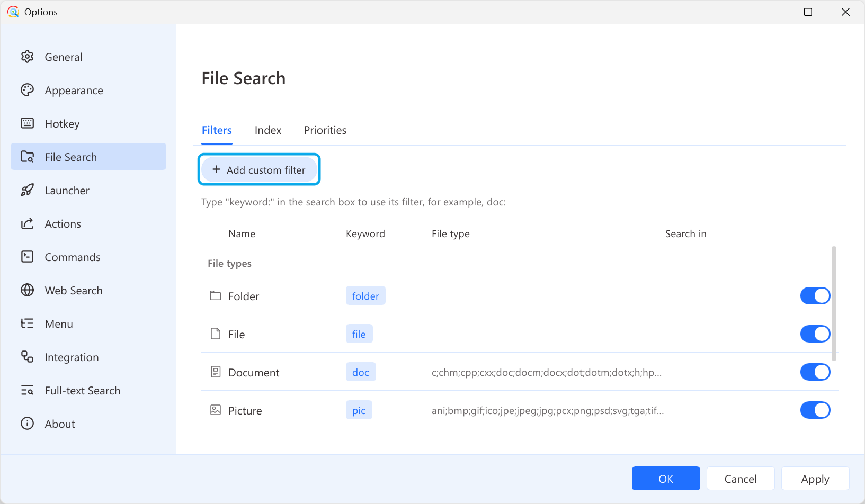Open Launcher settings

88,190
